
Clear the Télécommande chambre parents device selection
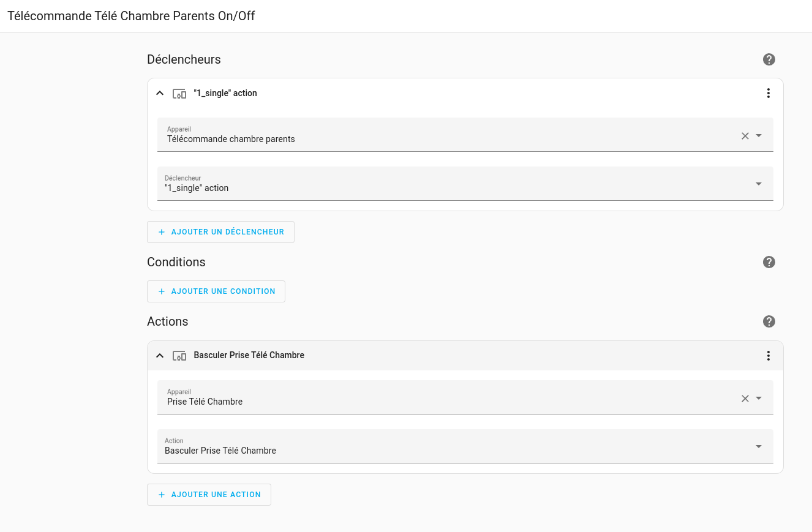click(x=745, y=136)
